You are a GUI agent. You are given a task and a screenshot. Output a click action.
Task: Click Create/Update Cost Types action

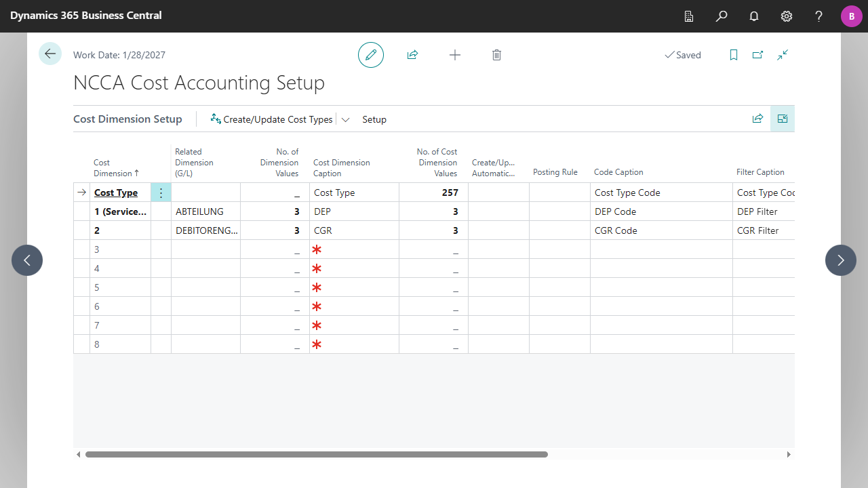tap(272, 119)
